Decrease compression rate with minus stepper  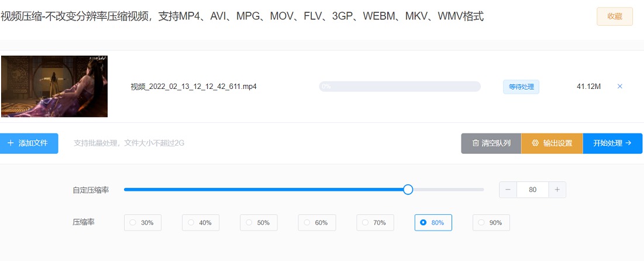pos(508,190)
